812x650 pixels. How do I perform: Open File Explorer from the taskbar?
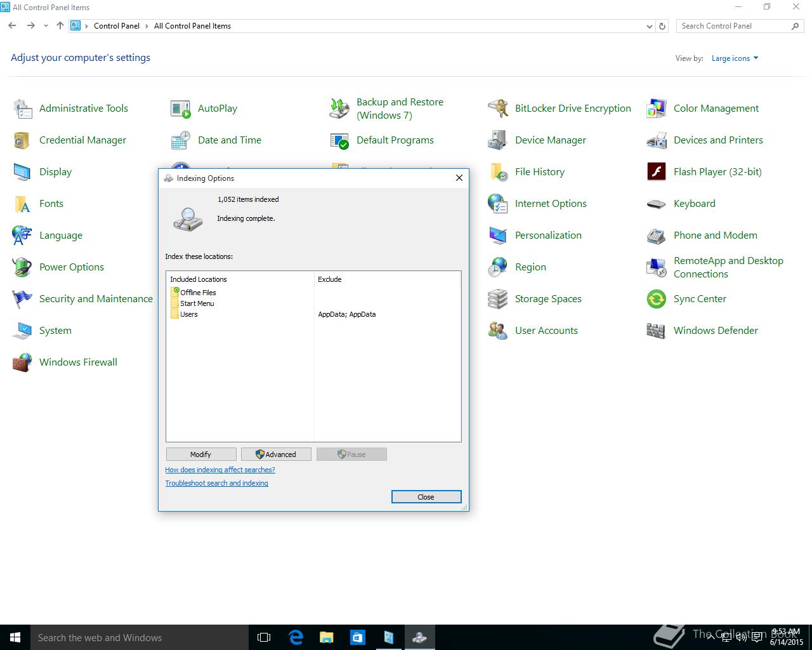(326, 637)
